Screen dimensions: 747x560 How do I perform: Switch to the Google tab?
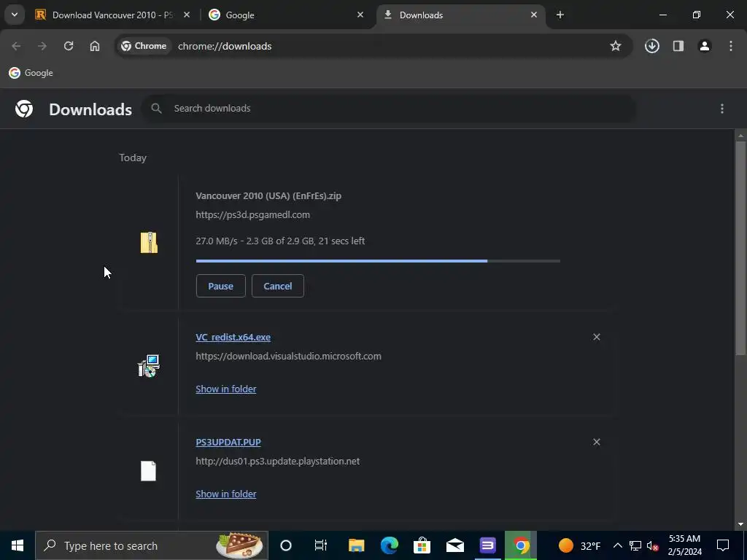(286, 15)
